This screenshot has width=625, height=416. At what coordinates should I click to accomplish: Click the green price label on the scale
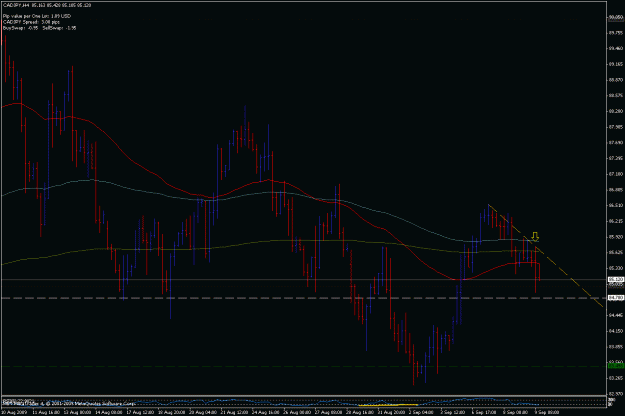pos(616,366)
